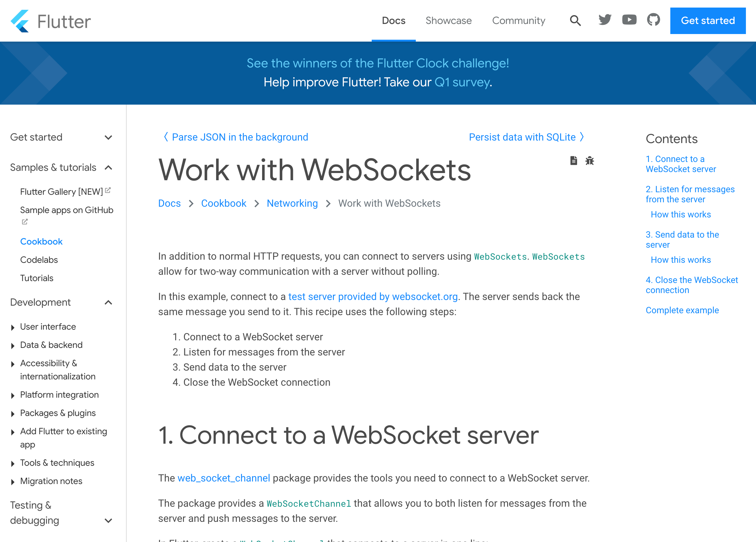Open the GitHub repository icon

[653, 20]
